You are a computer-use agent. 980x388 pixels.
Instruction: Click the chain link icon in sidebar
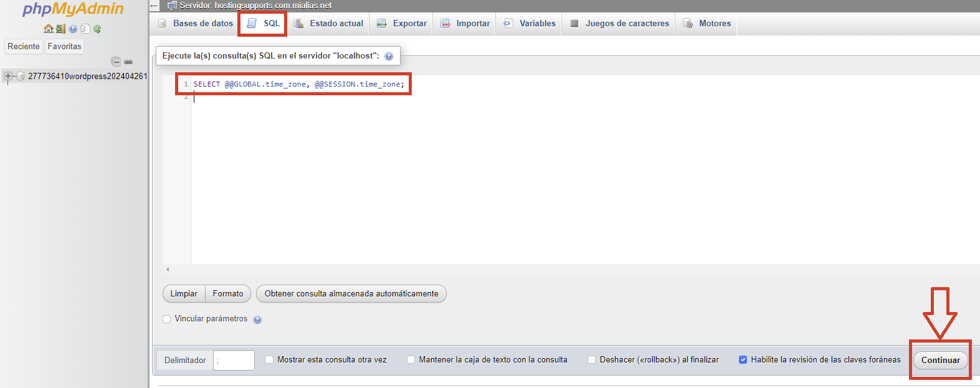[128, 62]
